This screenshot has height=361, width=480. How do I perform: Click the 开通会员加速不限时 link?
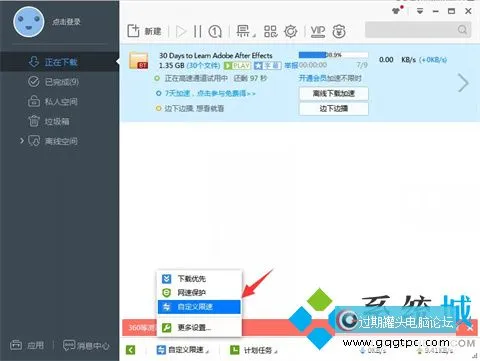click(x=330, y=78)
